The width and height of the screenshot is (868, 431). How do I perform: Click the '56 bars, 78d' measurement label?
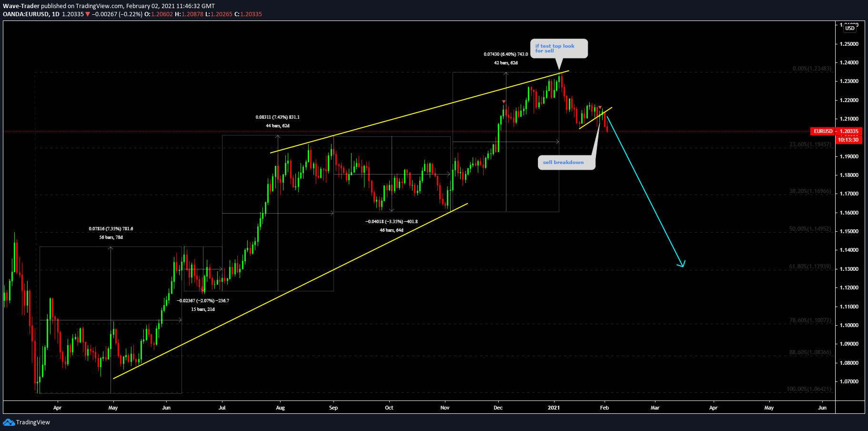pos(111,237)
